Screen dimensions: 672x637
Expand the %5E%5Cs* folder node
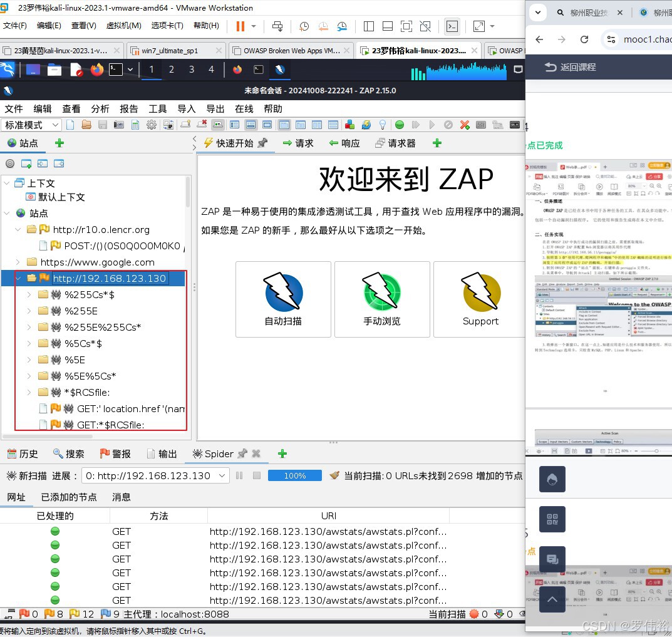[x=29, y=376]
